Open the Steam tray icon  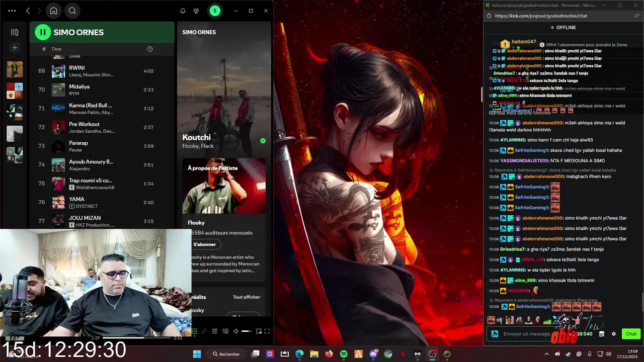coord(569,354)
